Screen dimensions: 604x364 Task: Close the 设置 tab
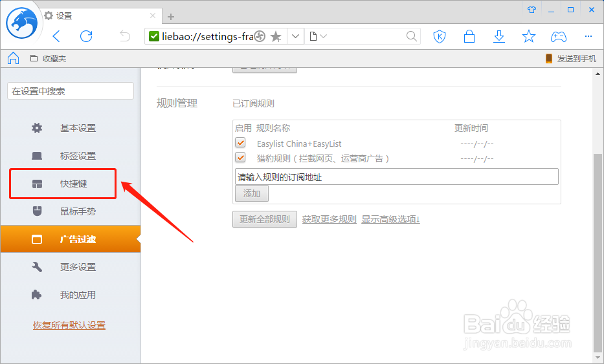click(153, 16)
